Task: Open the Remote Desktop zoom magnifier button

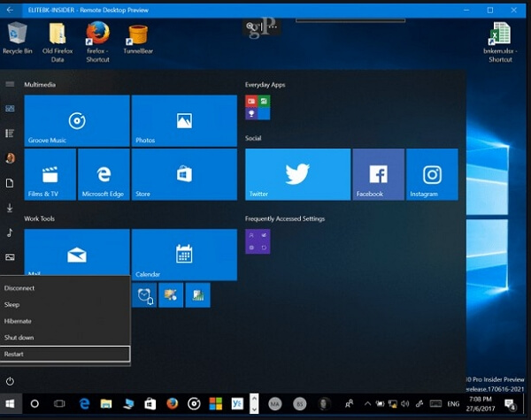Action: (x=250, y=26)
